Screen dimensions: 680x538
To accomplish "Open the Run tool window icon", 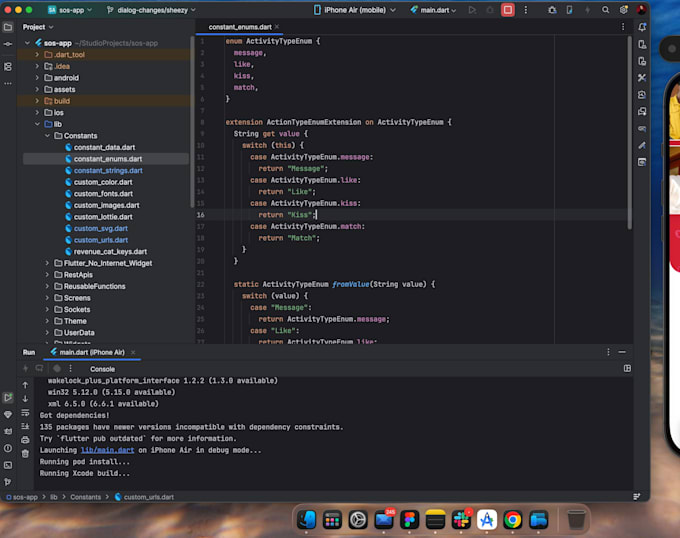I will click(x=8, y=397).
